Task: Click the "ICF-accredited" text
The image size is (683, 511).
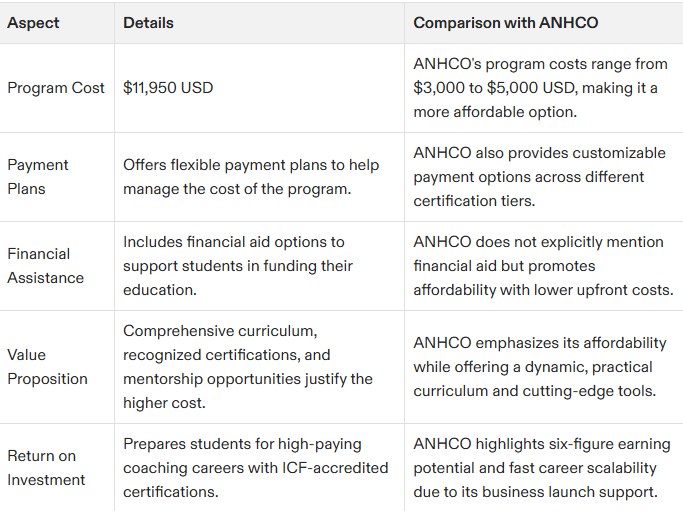Action: point(335,468)
